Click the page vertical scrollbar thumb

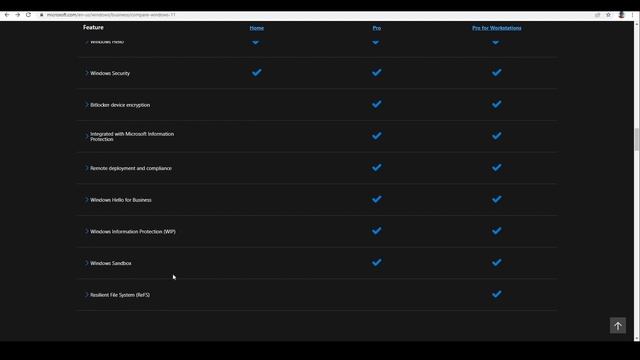coord(636,139)
